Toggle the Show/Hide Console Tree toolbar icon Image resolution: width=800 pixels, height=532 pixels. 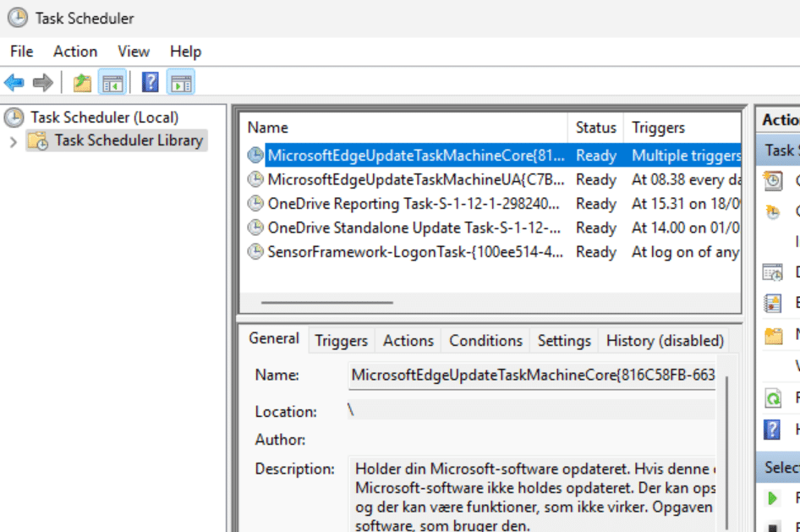pyautogui.click(x=112, y=82)
